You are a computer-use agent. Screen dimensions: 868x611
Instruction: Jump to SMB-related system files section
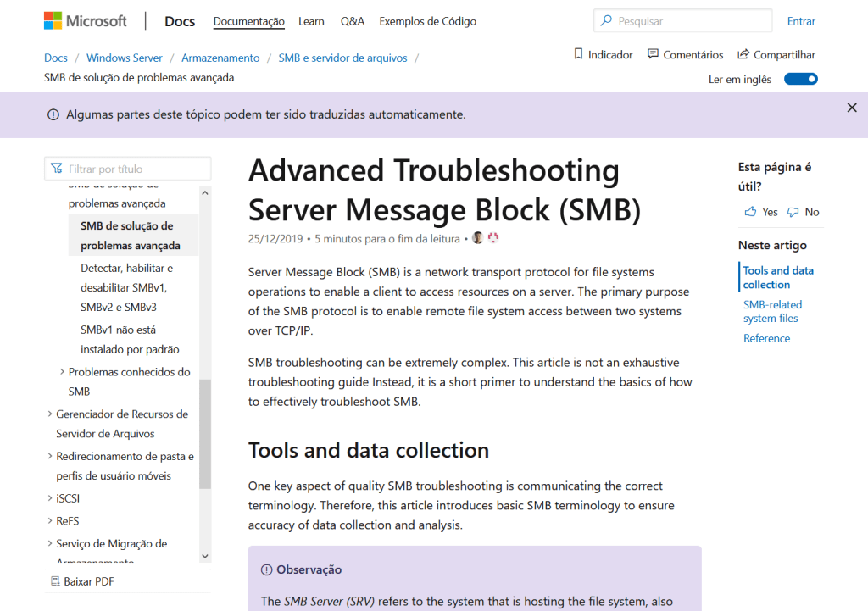point(771,311)
